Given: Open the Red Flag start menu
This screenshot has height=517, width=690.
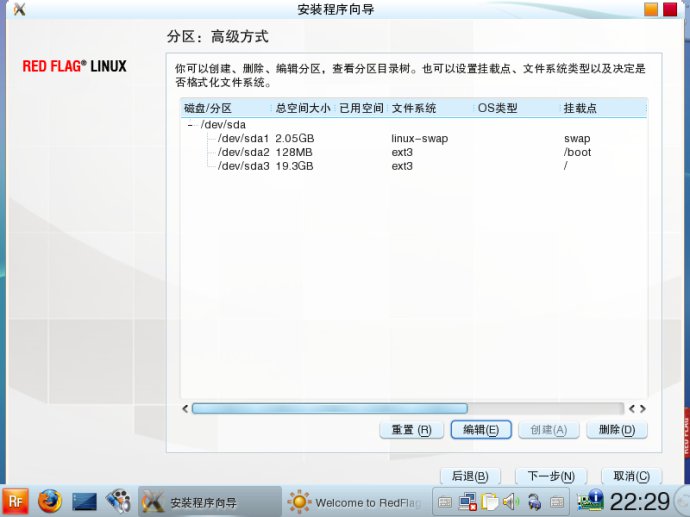Looking at the screenshot, I should point(16,500).
